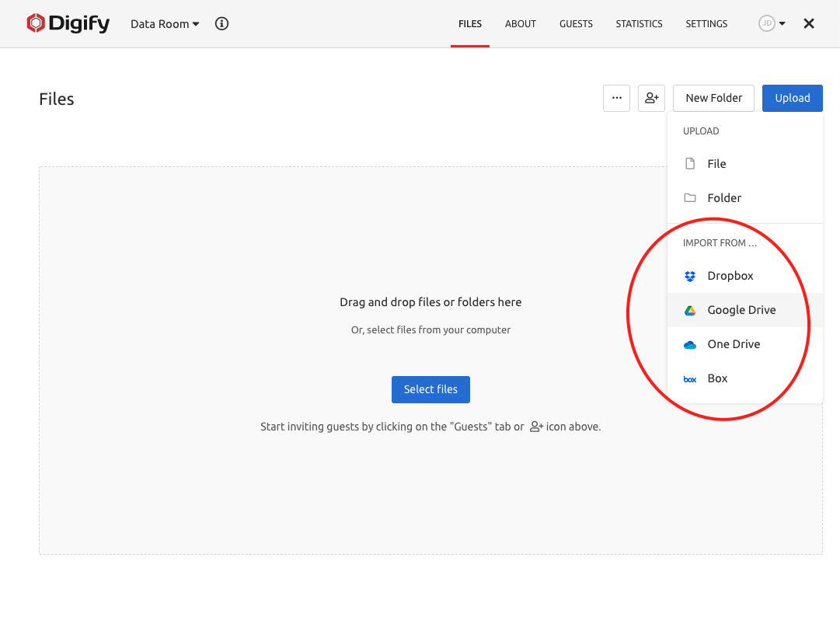Choose One Drive as import source
Image resolution: width=840 pixels, height=641 pixels.
(x=733, y=344)
